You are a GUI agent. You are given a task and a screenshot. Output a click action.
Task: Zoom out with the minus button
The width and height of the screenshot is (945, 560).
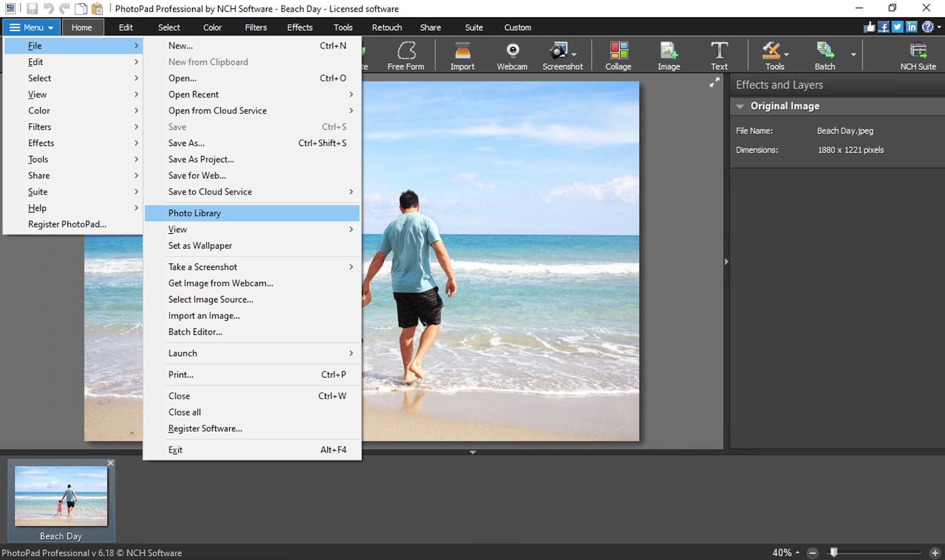[812, 553]
